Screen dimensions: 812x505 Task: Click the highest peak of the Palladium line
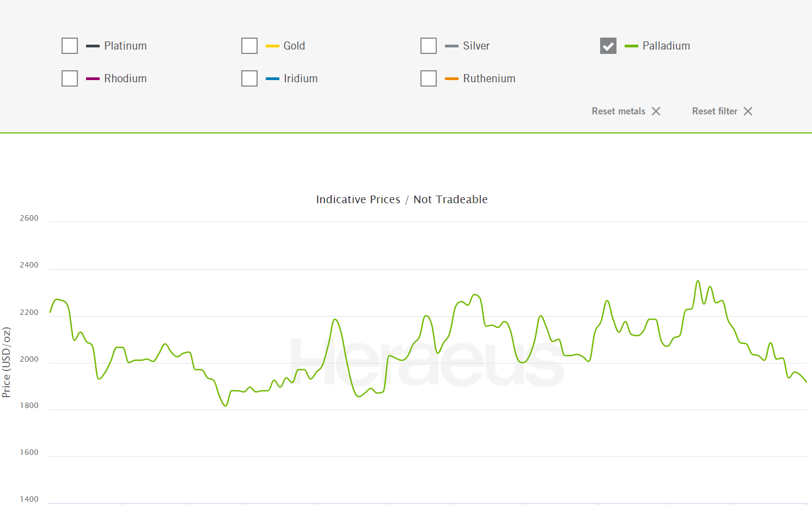[698, 281]
